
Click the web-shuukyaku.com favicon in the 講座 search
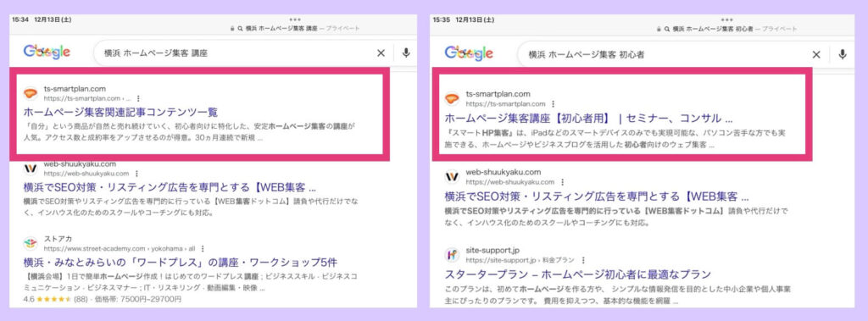(31, 169)
